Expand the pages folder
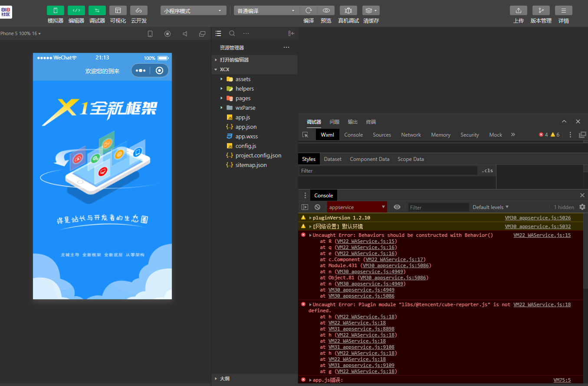The width and height of the screenshot is (588, 386). pos(243,98)
